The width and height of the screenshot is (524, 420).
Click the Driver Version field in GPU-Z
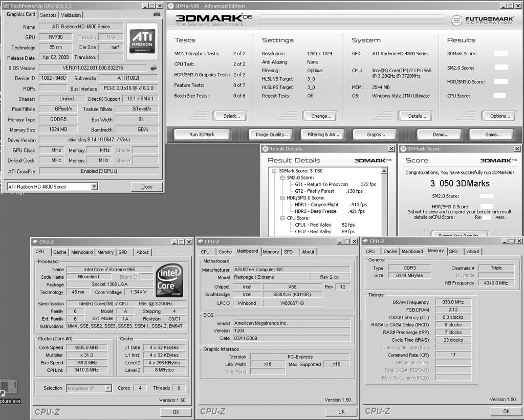tap(99, 140)
